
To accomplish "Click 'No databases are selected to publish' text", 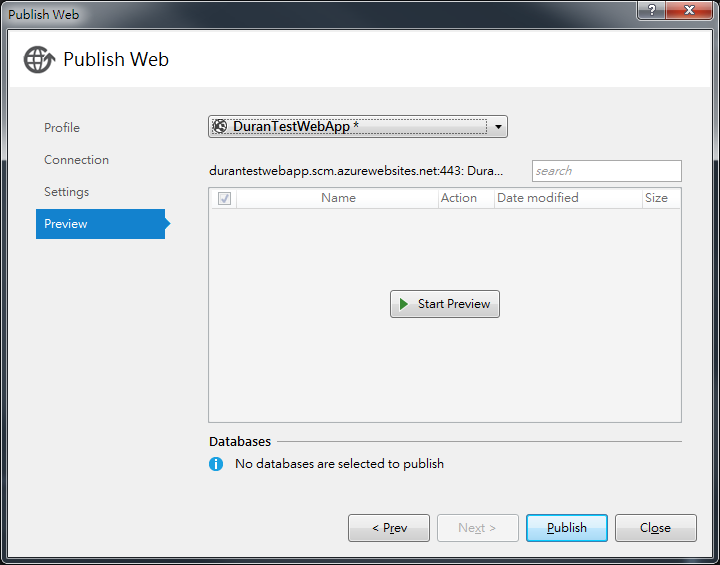I will click(339, 464).
